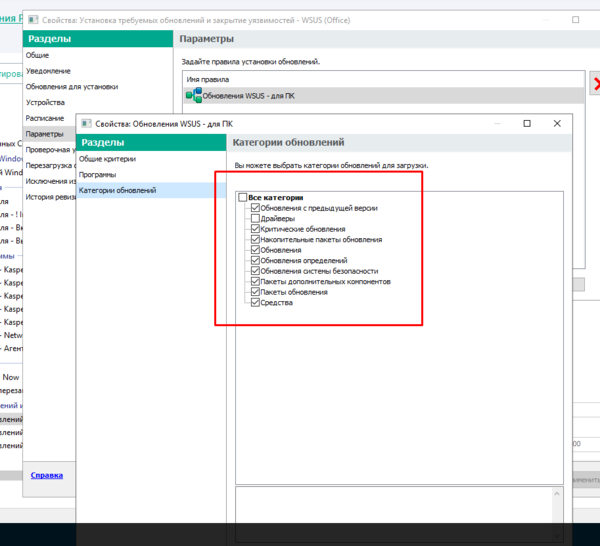Viewport: 600px width, 546px height.
Task: Open the Справка help link
Action: [x=47, y=474]
